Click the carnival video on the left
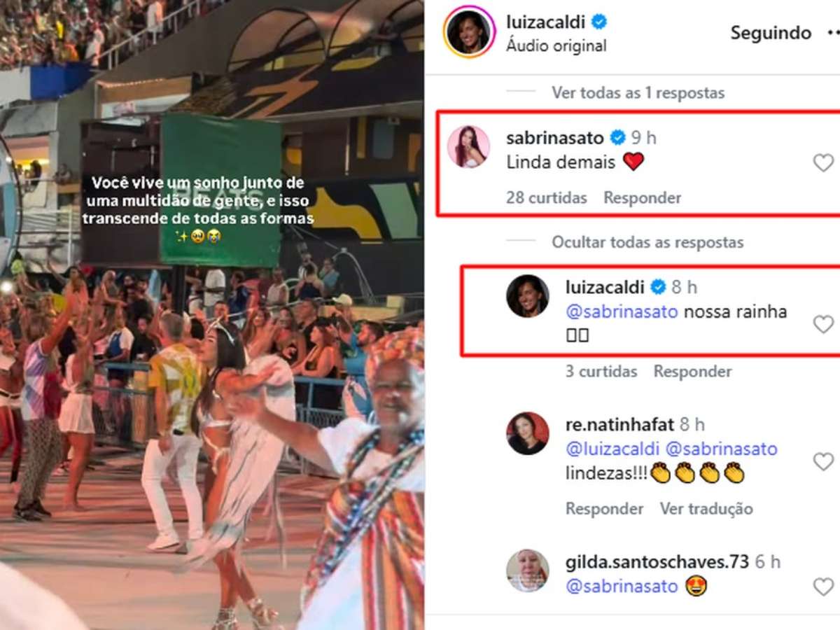This screenshot has width=840, height=630. 212,315
